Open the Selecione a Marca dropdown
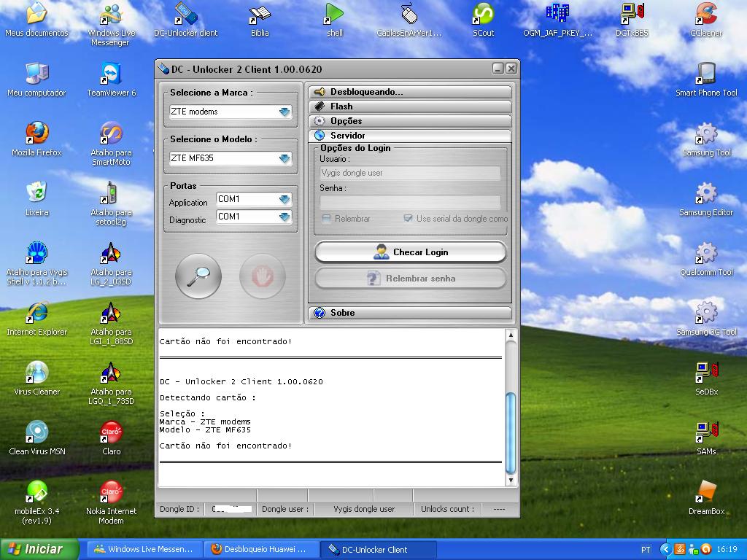The image size is (747, 560). (x=285, y=112)
